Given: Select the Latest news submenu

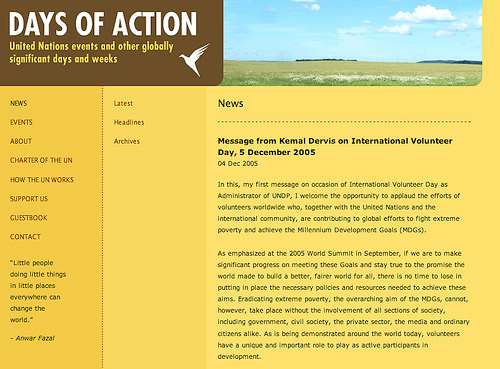Looking at the screenshot, I should click(123, 103).
